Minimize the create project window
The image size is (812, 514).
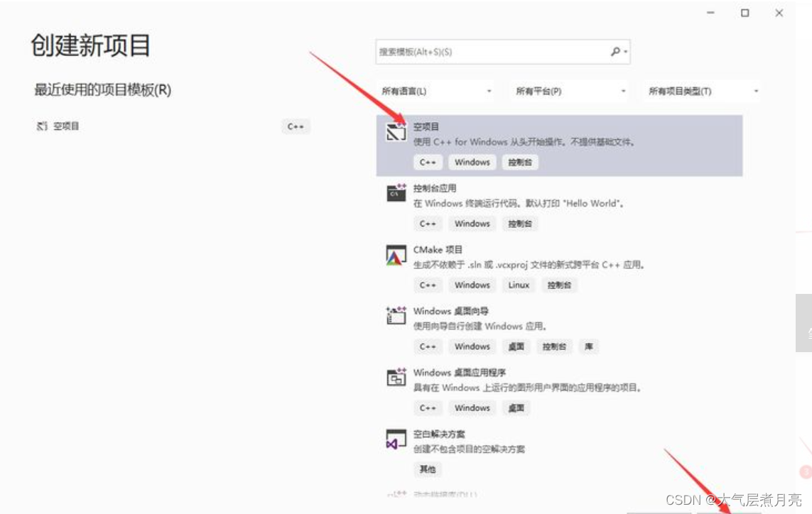coord(710,13)
